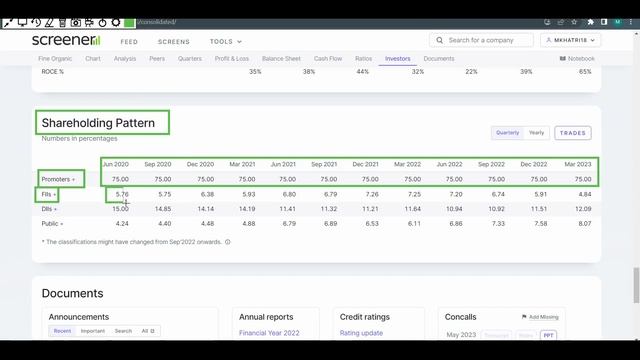The height and width of the screenshot is (360, 640).
Task: Expand the FIIs row
Action: [x=49, y=194]
